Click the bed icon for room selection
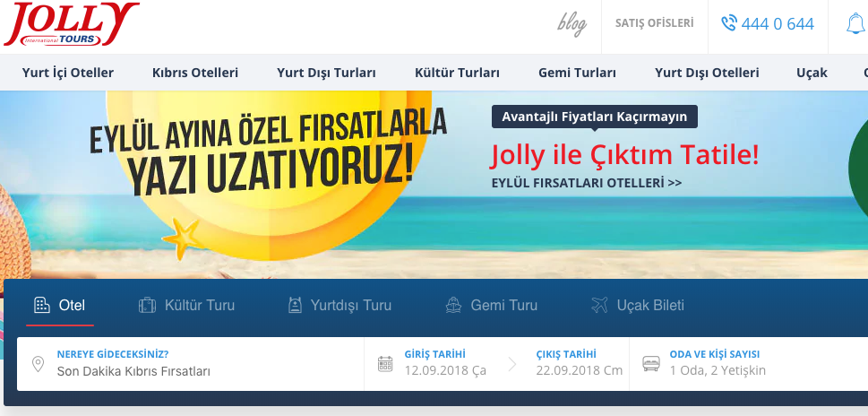 tap(651, 364)
